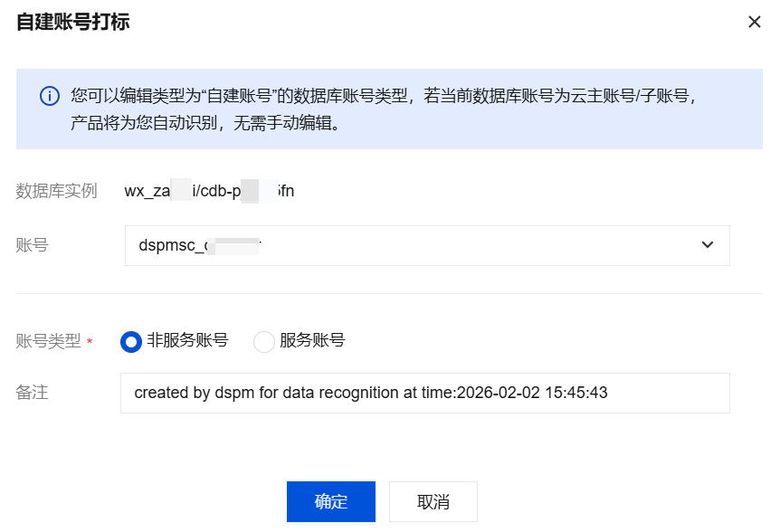Click the notice line starting with 您可以编辑类型
The image size is (780, 532).
(x=383, y=96)
